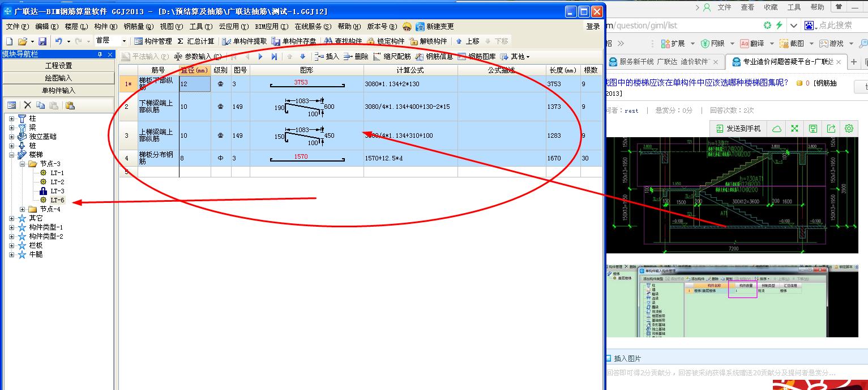868x390 pixels.
Task: Select LT-3 locked component
Action: click(57, 191)
